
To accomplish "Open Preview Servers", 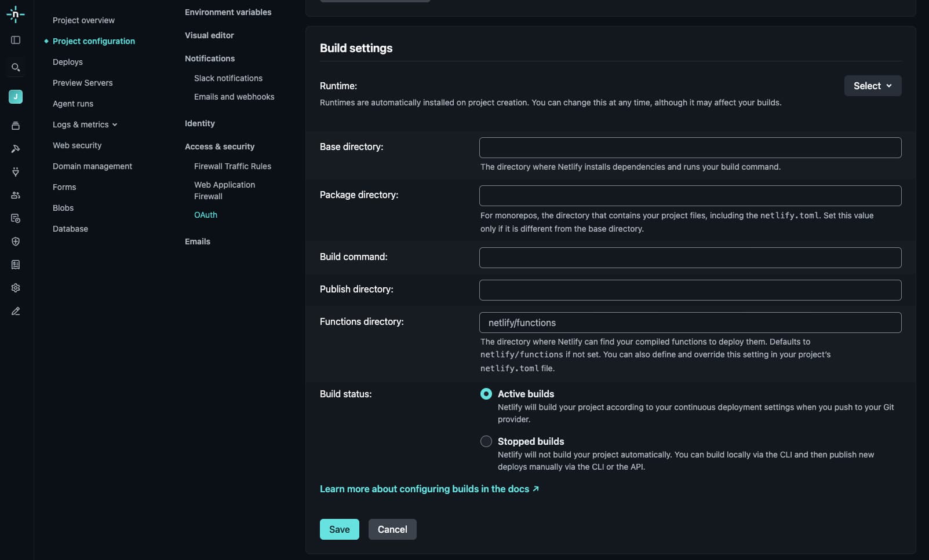I will point(83,83).
